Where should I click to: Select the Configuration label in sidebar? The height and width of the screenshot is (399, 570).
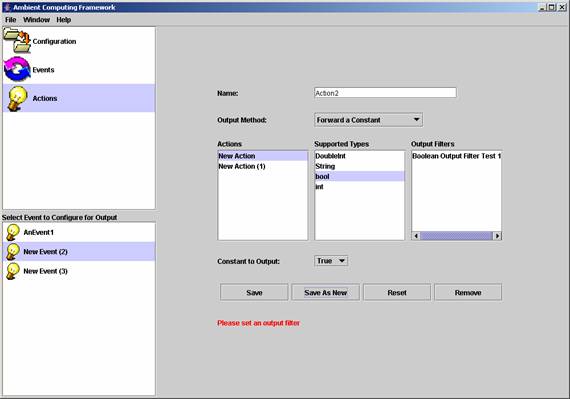coord(54,41)
